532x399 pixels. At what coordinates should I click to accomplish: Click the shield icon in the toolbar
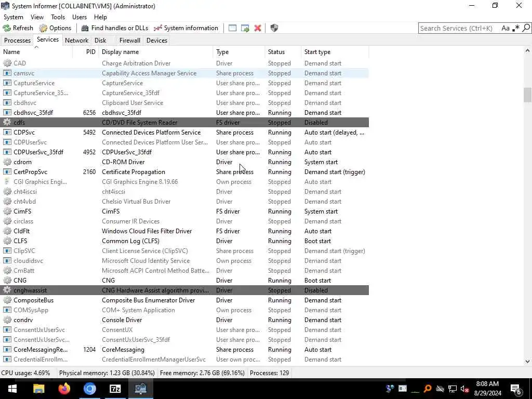[274, 28]
